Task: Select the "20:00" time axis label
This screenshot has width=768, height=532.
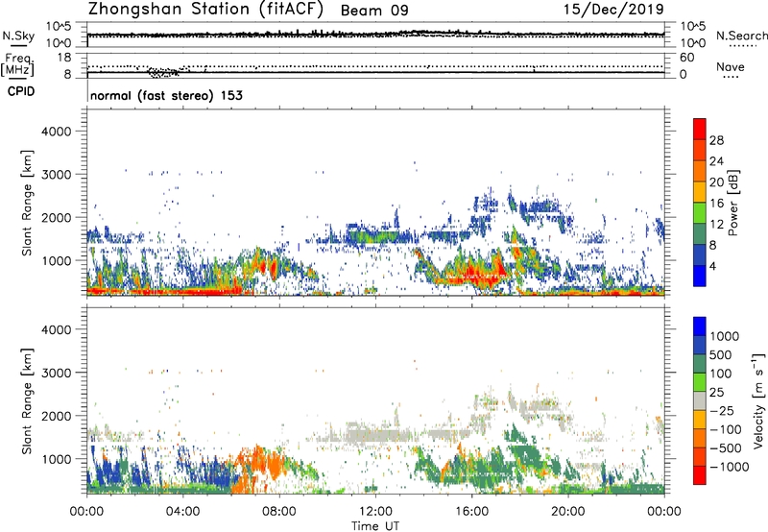Action: 567,512
